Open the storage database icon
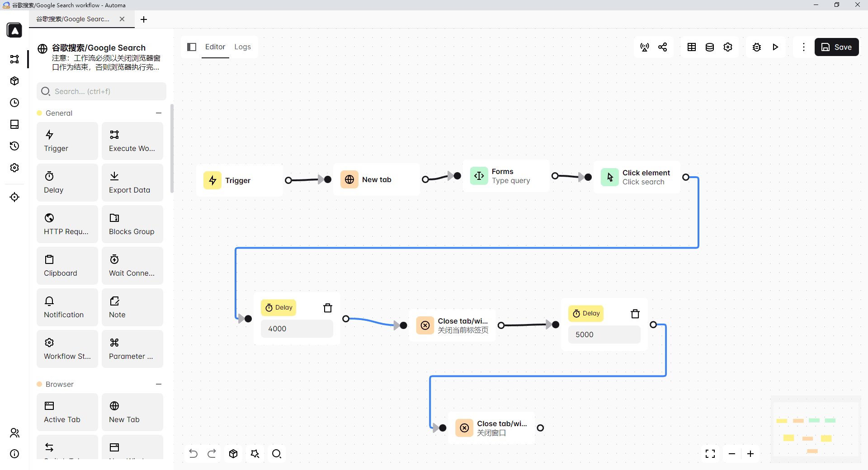The width and height of the screenshot is (868, 470). pyautogui.click(x=709, y=47)
